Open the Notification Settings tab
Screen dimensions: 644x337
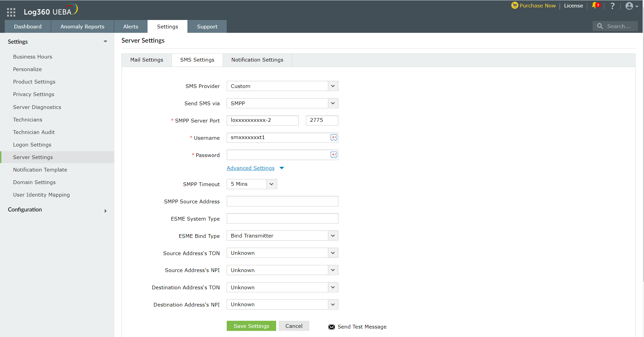[x=257, y=60]
